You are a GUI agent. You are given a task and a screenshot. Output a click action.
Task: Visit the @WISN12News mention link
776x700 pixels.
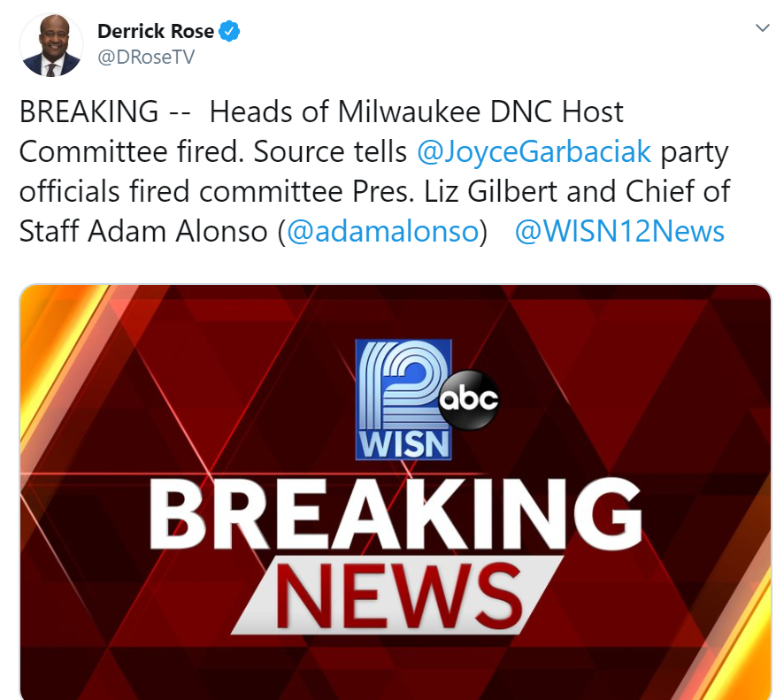(x=618, y=232)
